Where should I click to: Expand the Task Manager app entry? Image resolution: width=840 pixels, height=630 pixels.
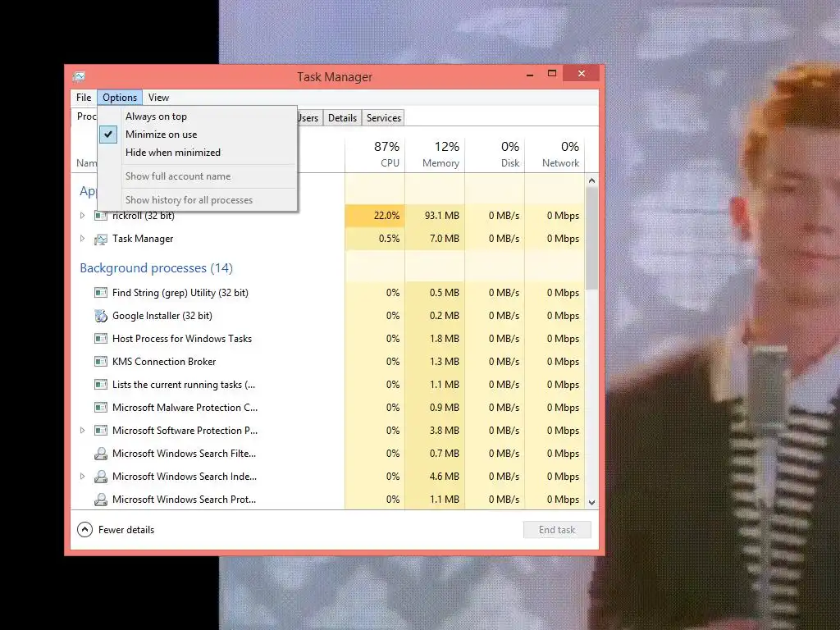coord(83,239)
